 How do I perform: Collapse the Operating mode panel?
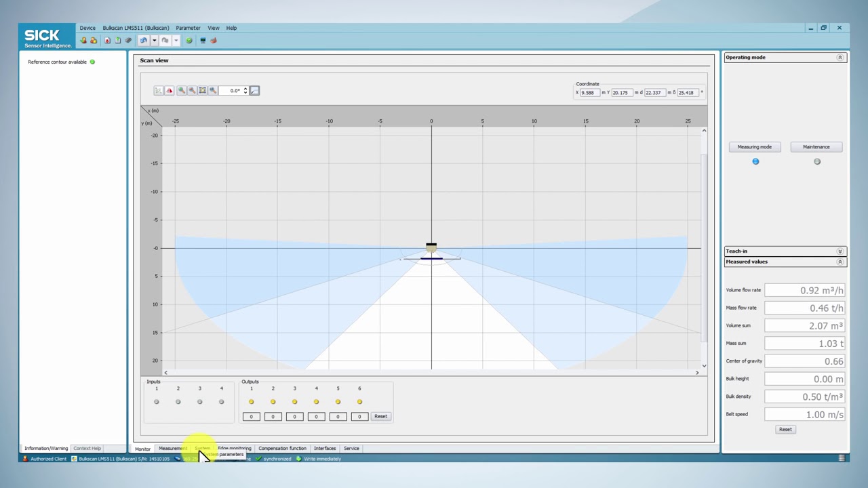[x=840, y=58]
